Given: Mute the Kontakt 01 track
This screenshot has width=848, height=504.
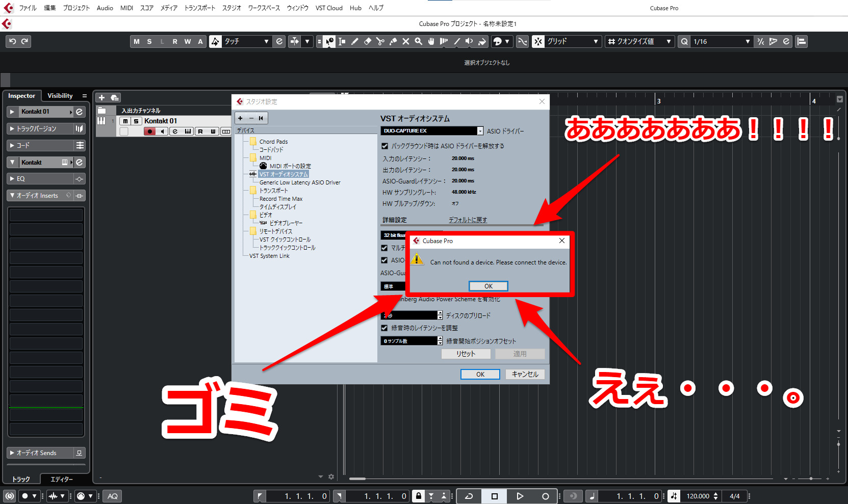Looking at the screenshot, I should coord(125,121).
